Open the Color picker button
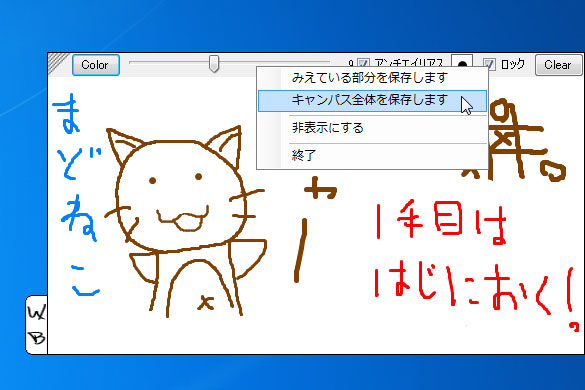The image size is (585, 390). pyautogui.click(x=96, y=65)
